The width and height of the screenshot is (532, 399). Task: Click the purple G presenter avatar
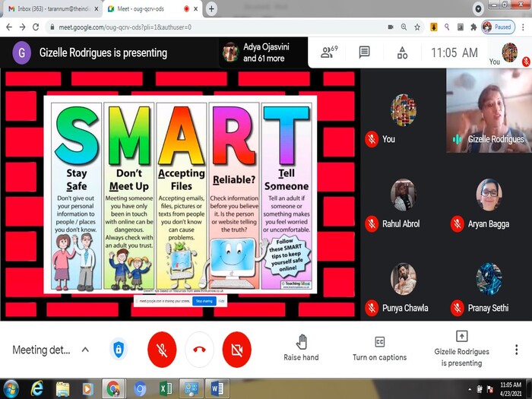tap(22, 53)
